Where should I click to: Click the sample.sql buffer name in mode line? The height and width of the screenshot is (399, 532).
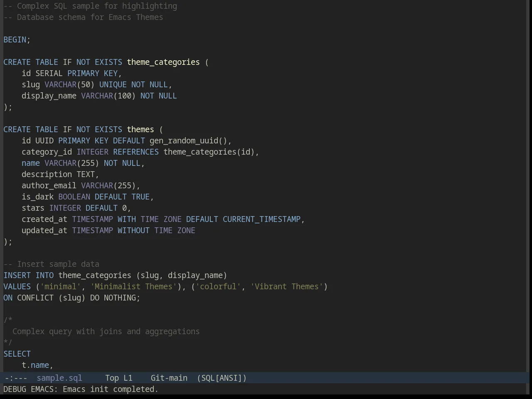(x=59, y=378)
